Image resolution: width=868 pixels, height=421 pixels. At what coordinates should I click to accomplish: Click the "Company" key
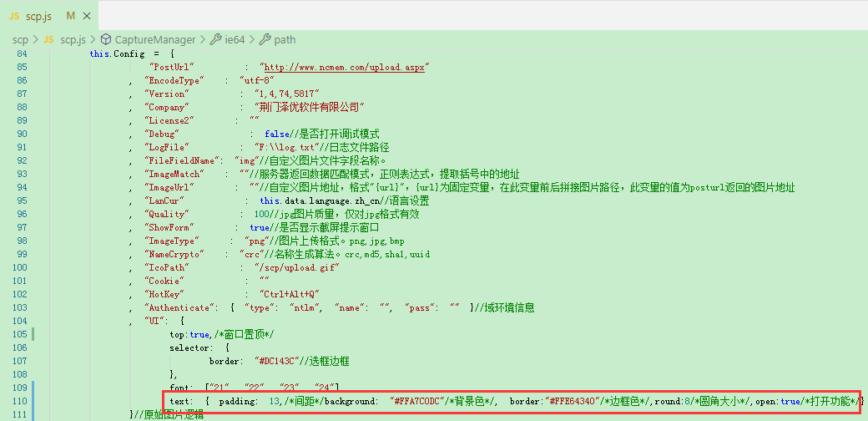[167, 107]
